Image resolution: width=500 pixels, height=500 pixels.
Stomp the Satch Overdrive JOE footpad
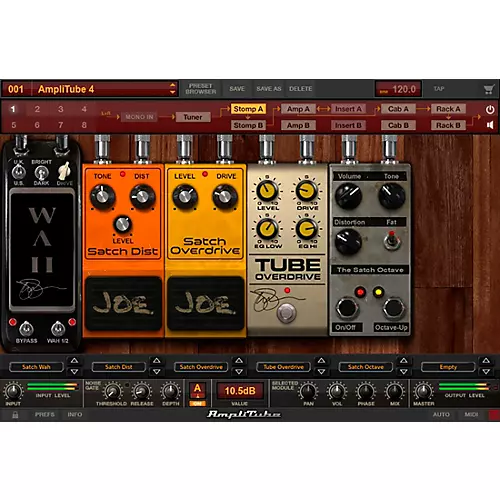(x=206, y=303)
